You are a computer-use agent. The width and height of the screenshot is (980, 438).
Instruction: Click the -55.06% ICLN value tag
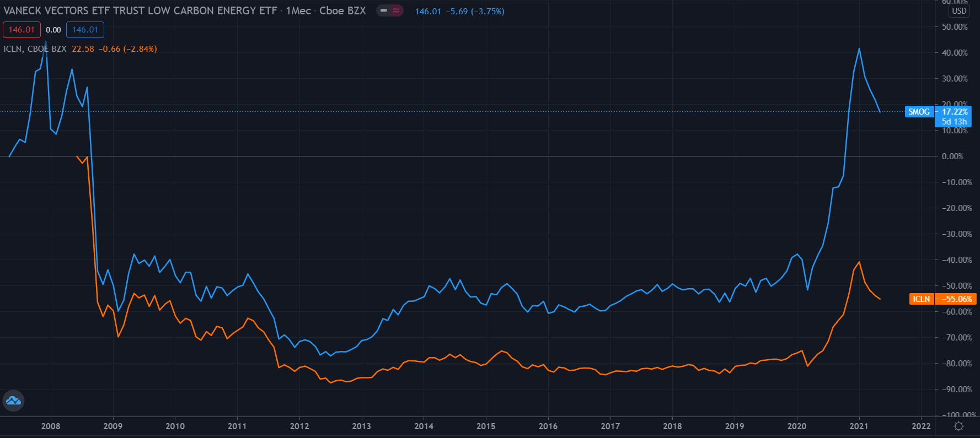tap(956, 299)
